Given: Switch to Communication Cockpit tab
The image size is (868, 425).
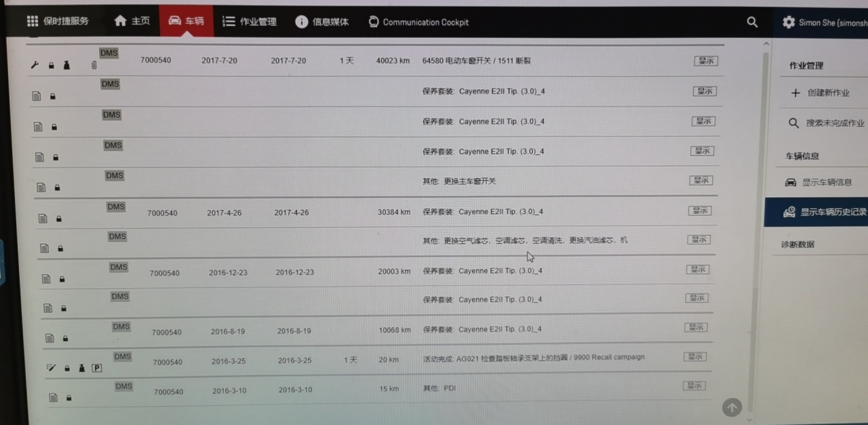Looking at the screenshot, I should click(418, 22).
